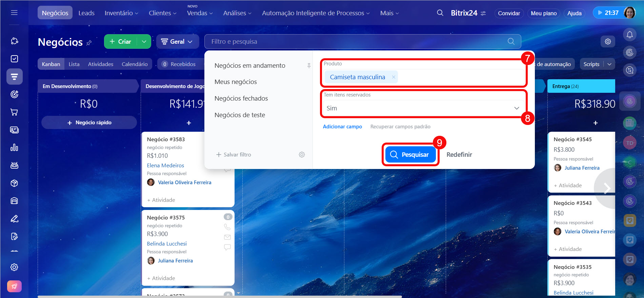The height and width of the screenshot is (298, 644).
Task: Click the Filtro e pesquisa input field
Action: [356, 42]
